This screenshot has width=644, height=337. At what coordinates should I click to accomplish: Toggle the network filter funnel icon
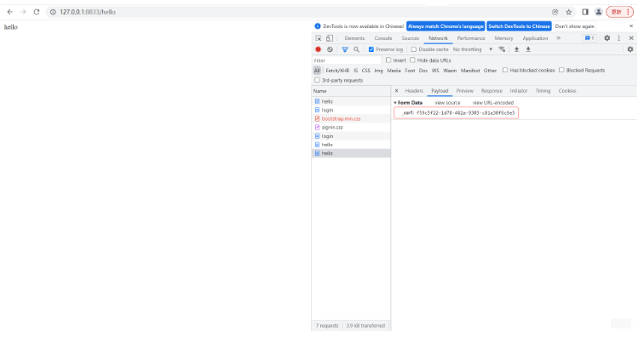(x=345, y=49)
